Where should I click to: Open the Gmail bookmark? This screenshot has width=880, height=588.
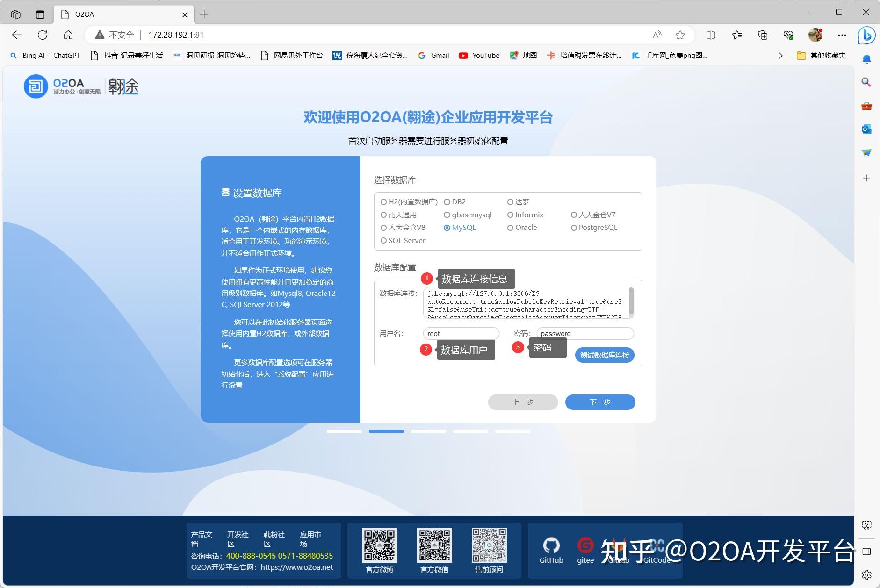pos(433,55)
